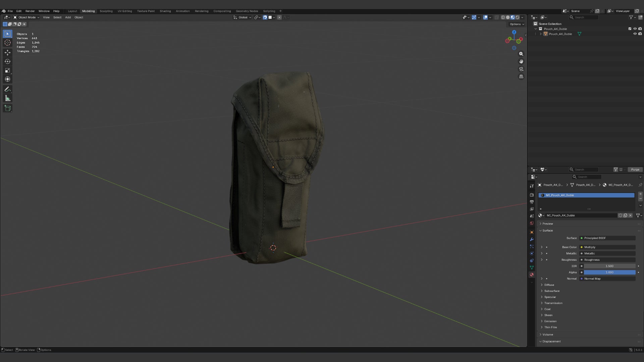Image resolution: width=644 pixels, height=362 pixels.
Task: Switch to the Shading workspace tab
Action: click(165, 11)
